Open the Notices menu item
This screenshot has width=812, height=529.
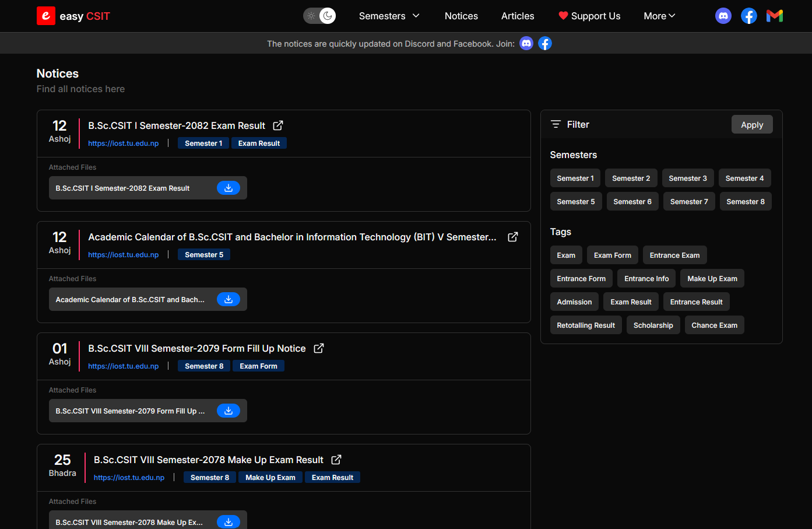click(461, 16)
